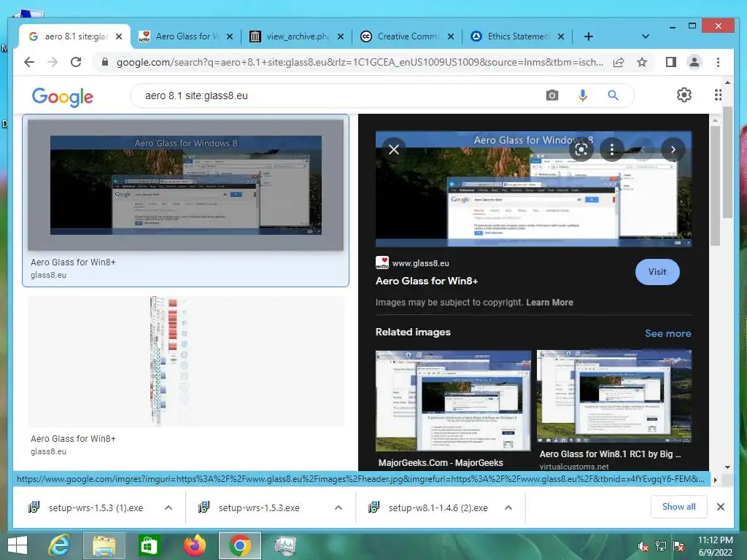Open the Chrome profile avatar

point(694,63)
